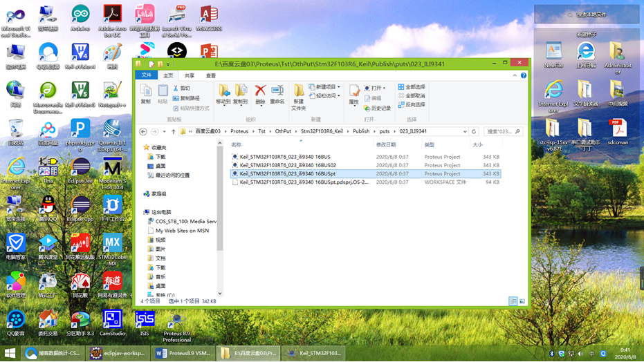Switch to eclipjav-worksp taskbar button
The height and width of the screenshot is (362, 644).
coord(118,353)
